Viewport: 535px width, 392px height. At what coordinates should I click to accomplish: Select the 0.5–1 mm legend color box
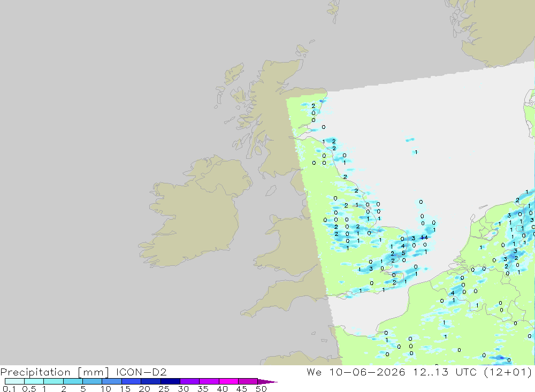coord(34,381)
